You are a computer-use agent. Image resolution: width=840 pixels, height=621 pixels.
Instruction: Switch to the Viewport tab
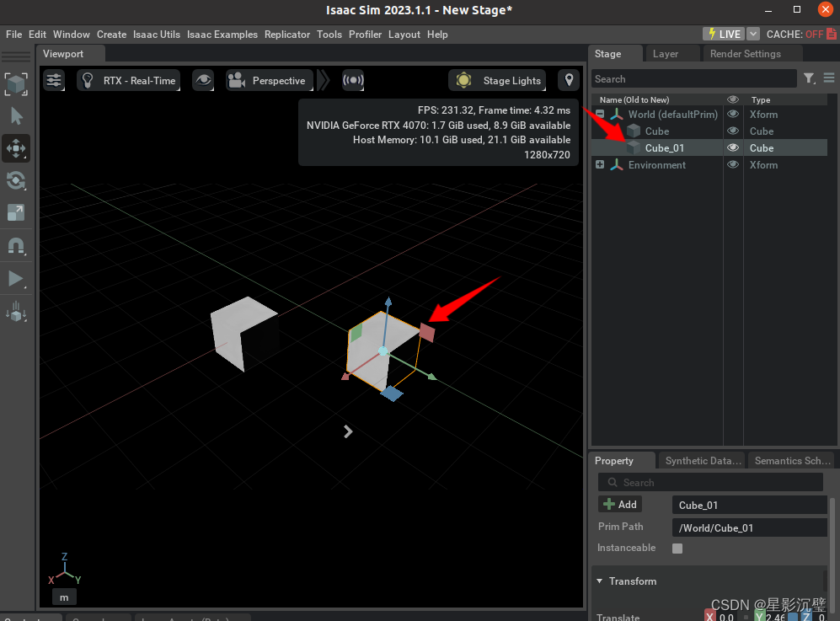pos(63,54)
